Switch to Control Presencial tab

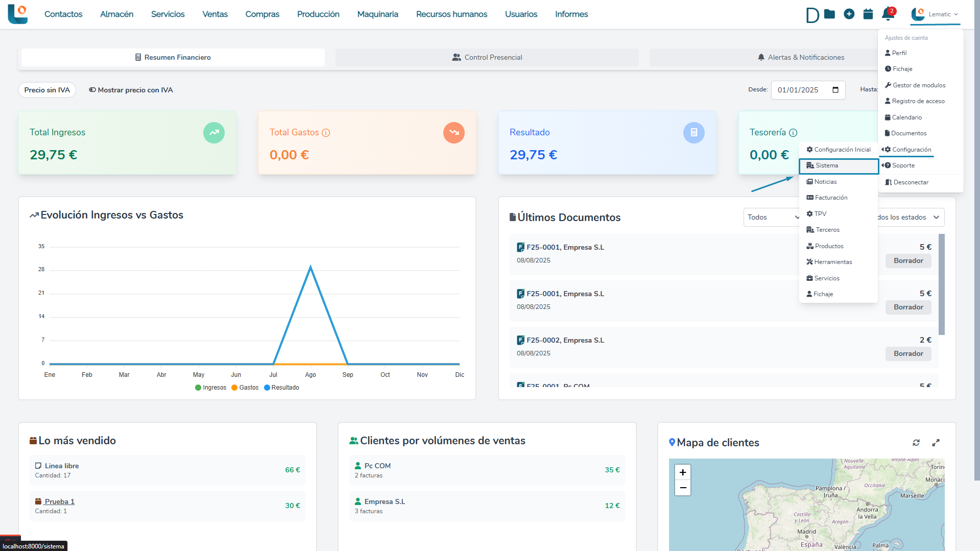[487, 58]
